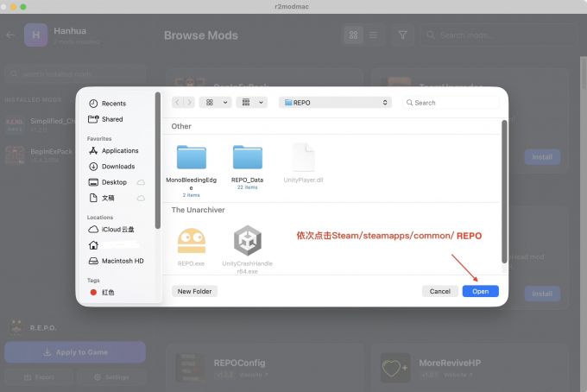Click the REPO.exe file icon
Viewport: 587px width, 392px height.
(x=192, y=242)
